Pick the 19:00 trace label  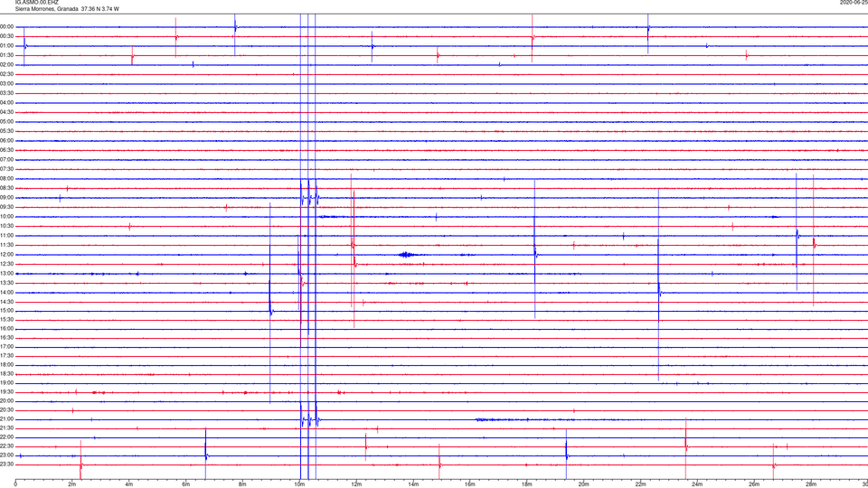6,383
